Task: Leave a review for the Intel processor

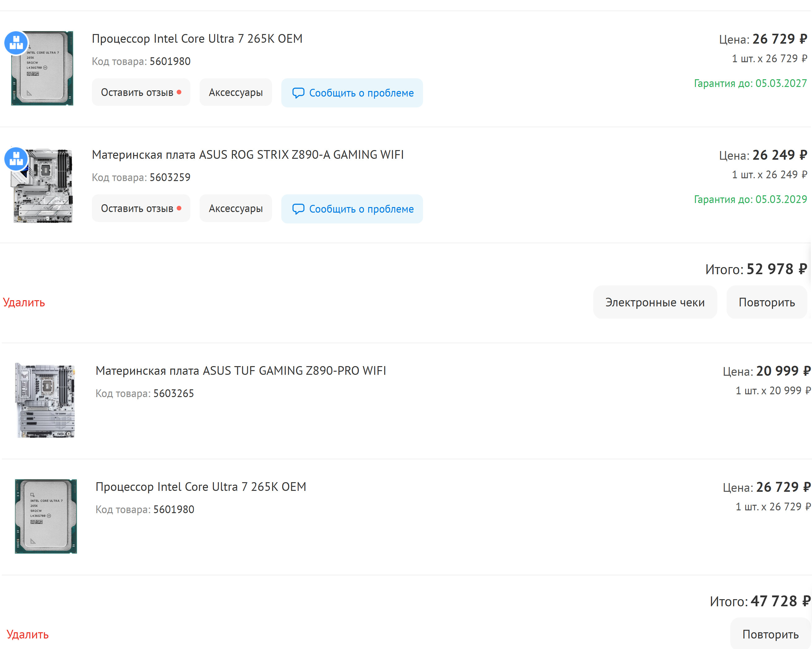Action: coord(141,92)
